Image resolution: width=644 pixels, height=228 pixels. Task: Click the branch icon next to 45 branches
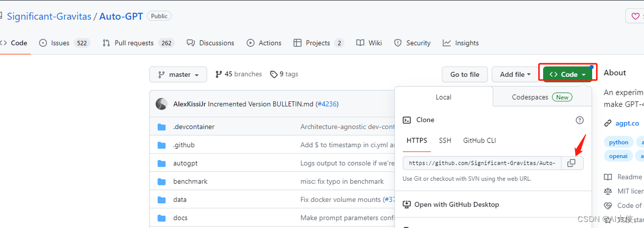(218, 74)
